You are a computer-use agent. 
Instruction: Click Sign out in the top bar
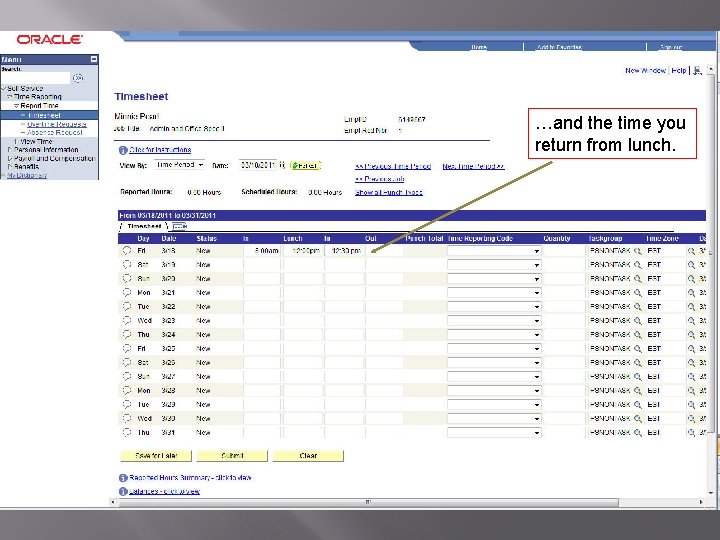point(671,47)
